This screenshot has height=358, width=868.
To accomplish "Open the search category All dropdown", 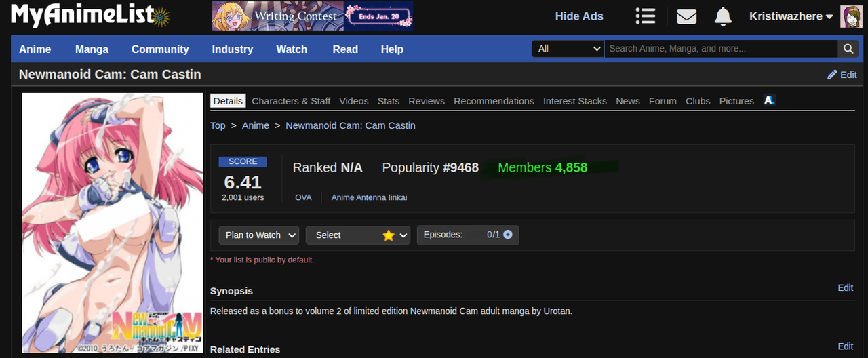I will point(568,48).
